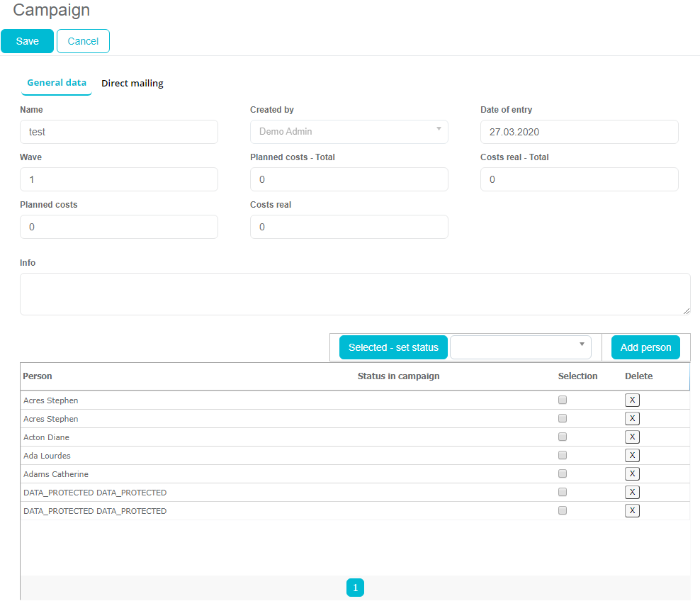Click the Add person button

pyautogui.click(x=645, y=347)
